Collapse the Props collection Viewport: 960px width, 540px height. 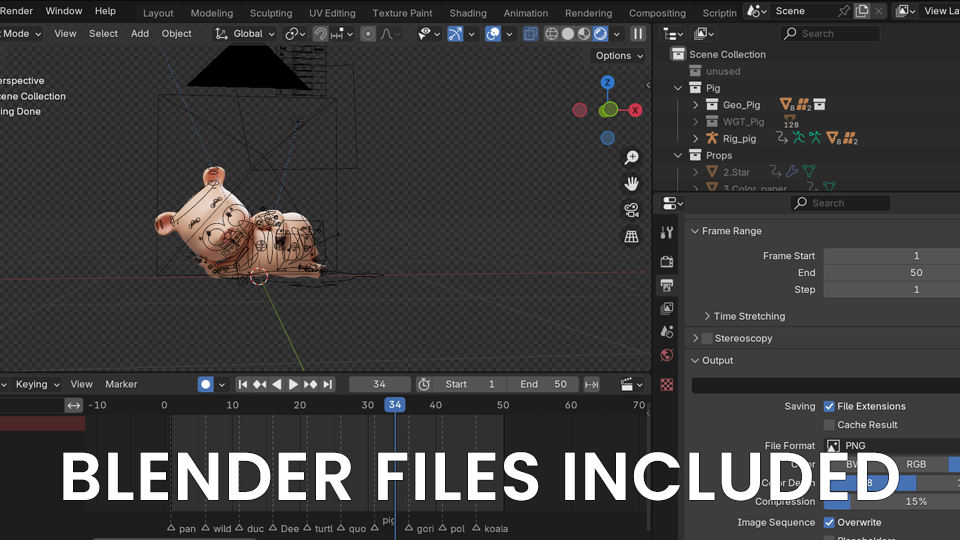click(x=678, y=156)
